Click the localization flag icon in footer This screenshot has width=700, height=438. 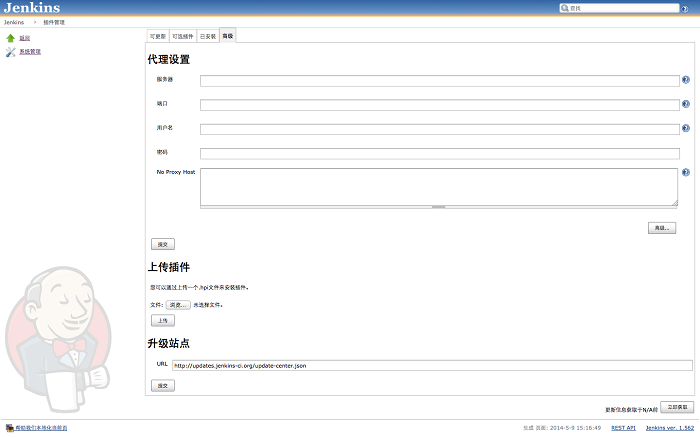coord(10,428)
